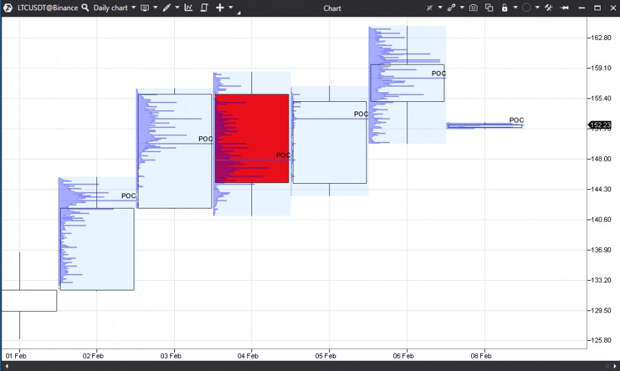The width and height of the screenshot is (620, 371).
Task: Open the indicators chart icon
Action: (x=188, y=8)
